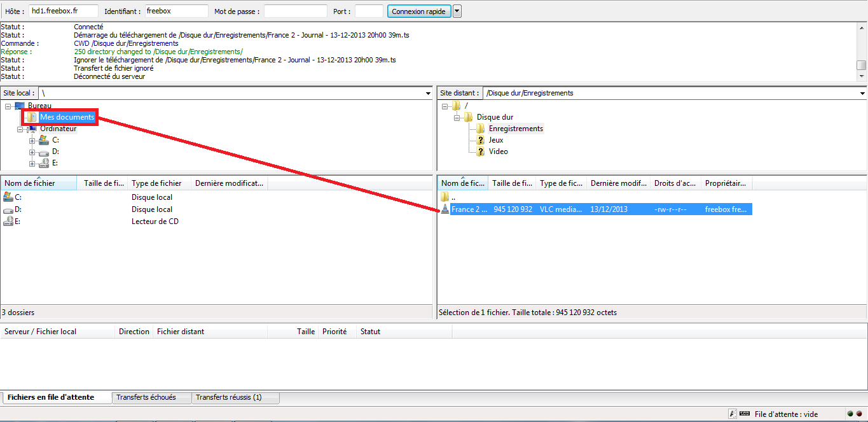Screen dimensions: 868x422
Task: Open the Connexion rapide history dropdown arrow
Action: click(x=457, y=11)
